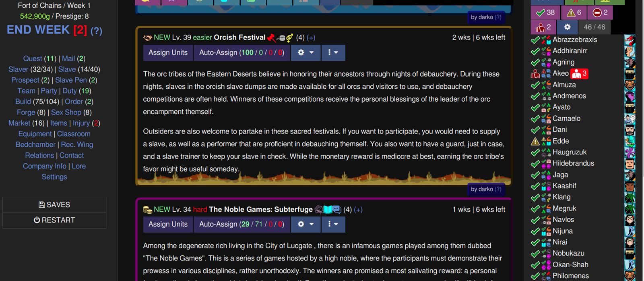Screen dimensions: 644x281
Task: Click the Orcish Festival handshake icon
Action: (148, 37)
